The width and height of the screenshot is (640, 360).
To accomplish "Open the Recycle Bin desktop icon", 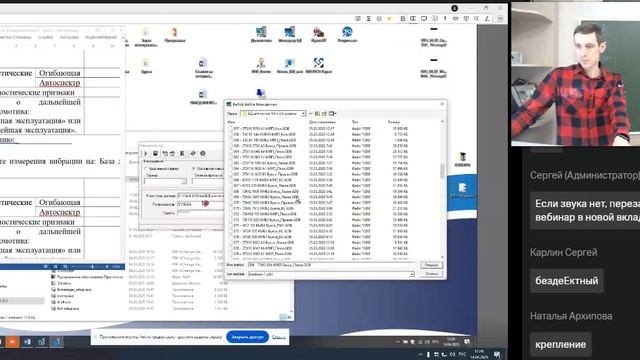I will 462,159.
